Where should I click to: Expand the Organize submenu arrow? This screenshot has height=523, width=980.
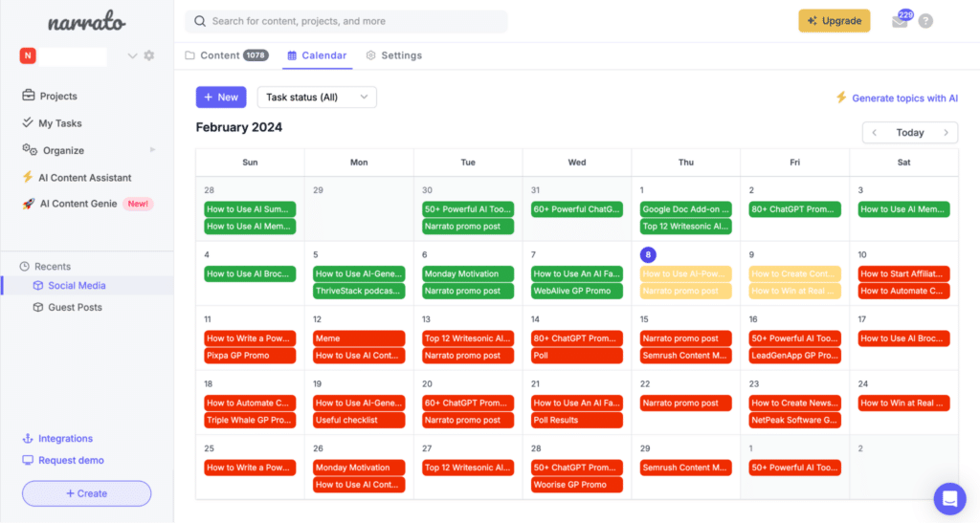coord(152,150)
